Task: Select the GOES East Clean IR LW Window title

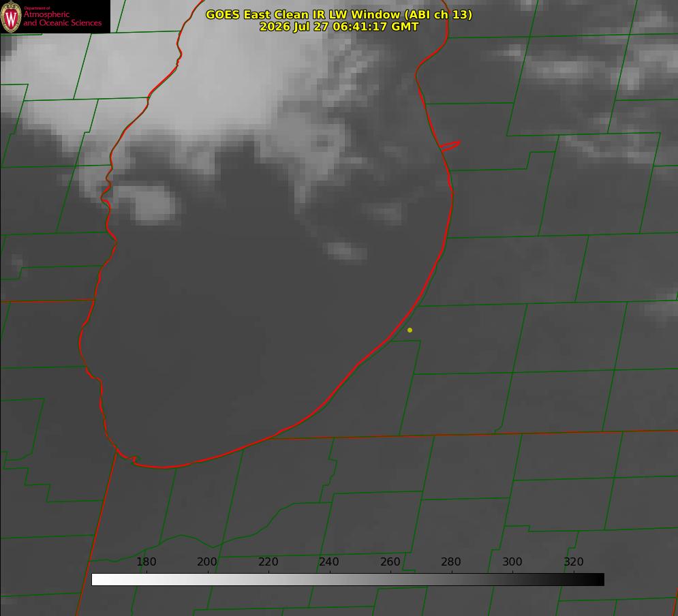Action: pos(339,14)
